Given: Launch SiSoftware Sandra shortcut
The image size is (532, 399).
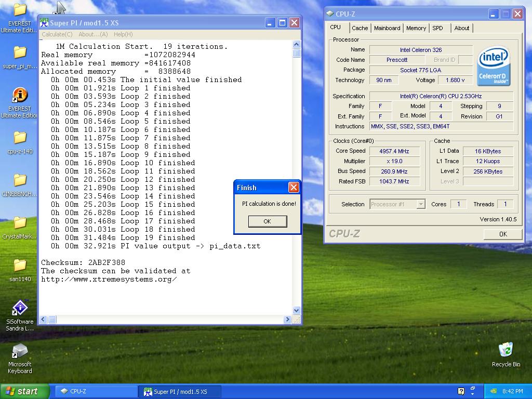Looking at the screenshot, I should click(20, 308).
